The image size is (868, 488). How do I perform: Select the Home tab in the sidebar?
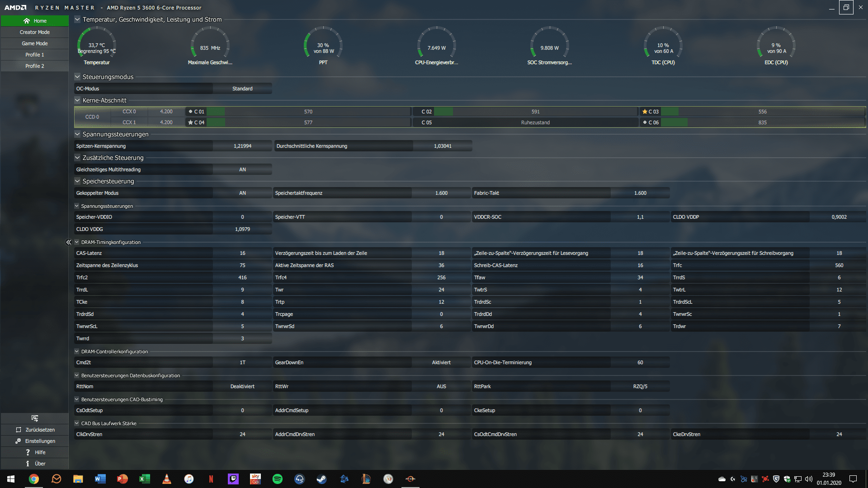35,21
